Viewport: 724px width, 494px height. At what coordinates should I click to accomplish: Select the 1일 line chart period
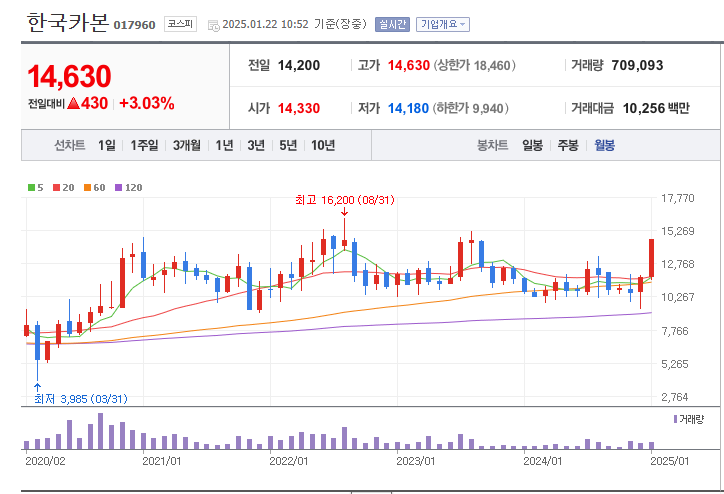pos(107,145)
